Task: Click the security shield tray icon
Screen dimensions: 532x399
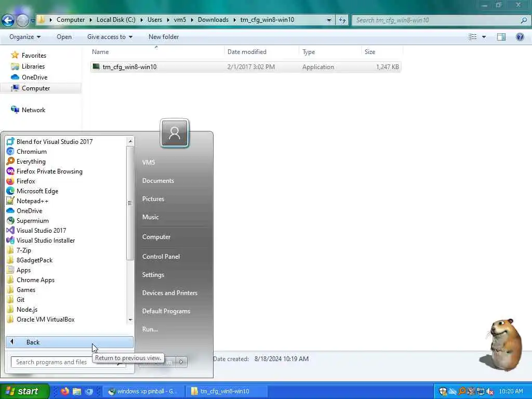Action: [443, 391]
